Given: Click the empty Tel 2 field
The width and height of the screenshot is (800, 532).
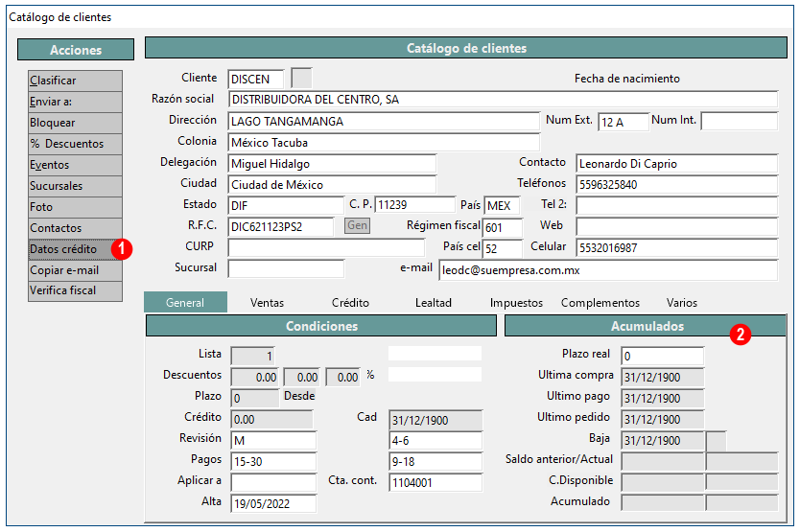Looking at the screenshot, I should click(x=677, y=205).
